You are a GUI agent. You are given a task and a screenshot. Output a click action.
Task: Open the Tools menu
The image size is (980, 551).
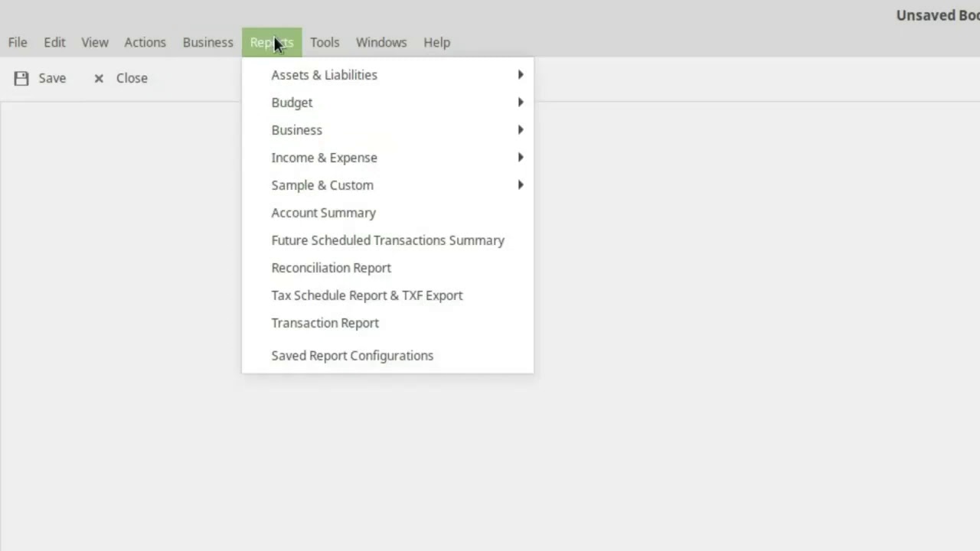pyautogui.click(x=325, y=42)
